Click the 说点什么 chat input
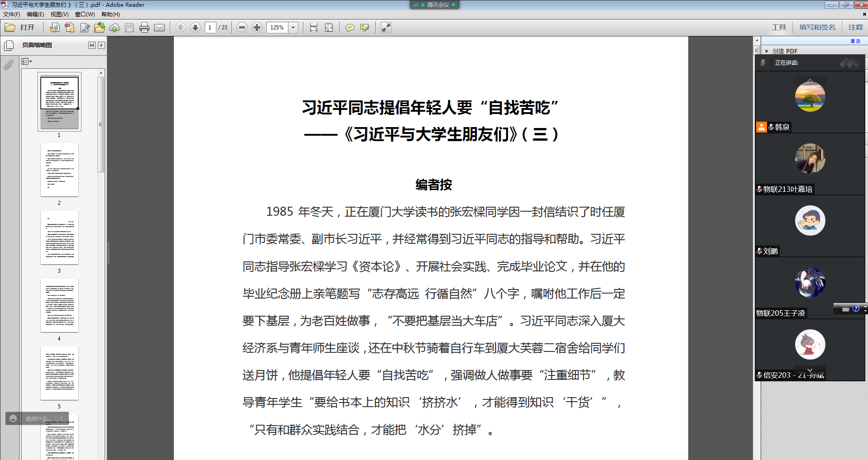Viewport: 868px width, 460px height. point(38,419)
